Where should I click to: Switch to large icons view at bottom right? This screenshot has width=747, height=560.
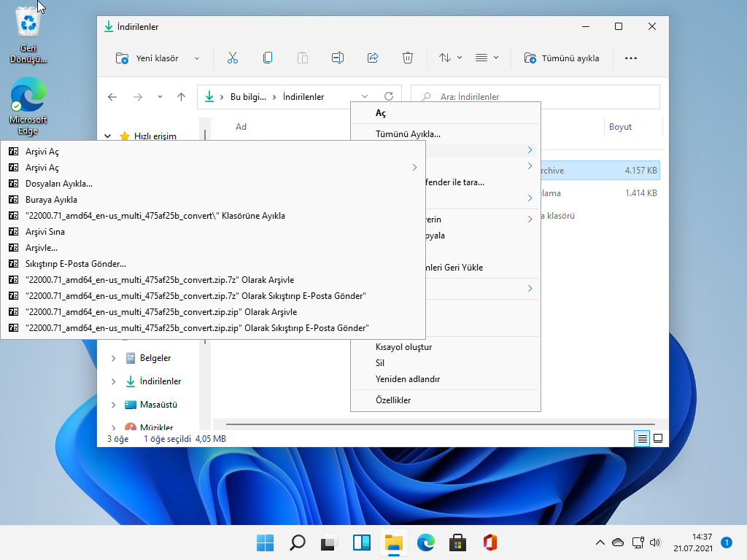(x=659, y=438)
